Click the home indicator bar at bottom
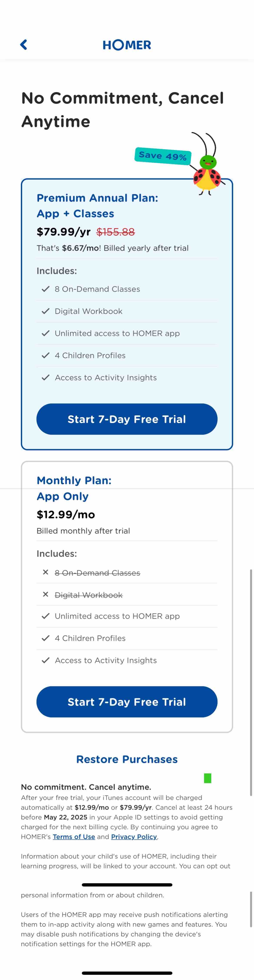The image size is (254, 980). point(127,972)
